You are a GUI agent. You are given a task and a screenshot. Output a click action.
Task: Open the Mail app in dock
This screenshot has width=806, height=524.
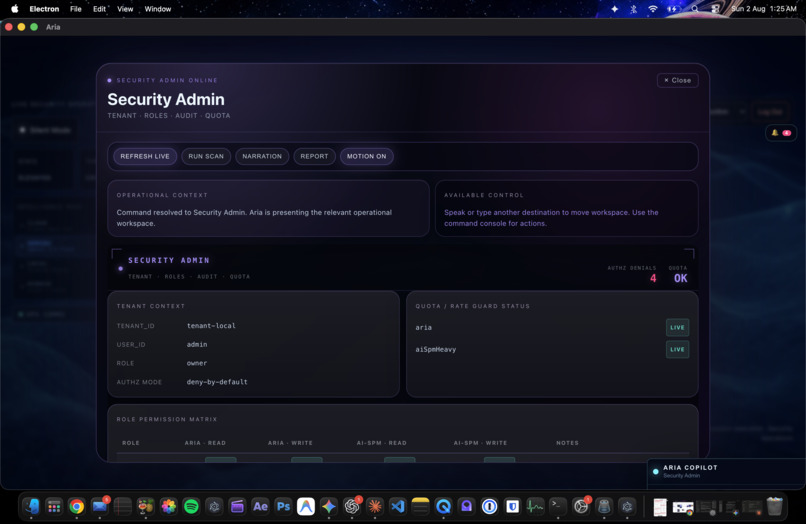coord(100,507)
